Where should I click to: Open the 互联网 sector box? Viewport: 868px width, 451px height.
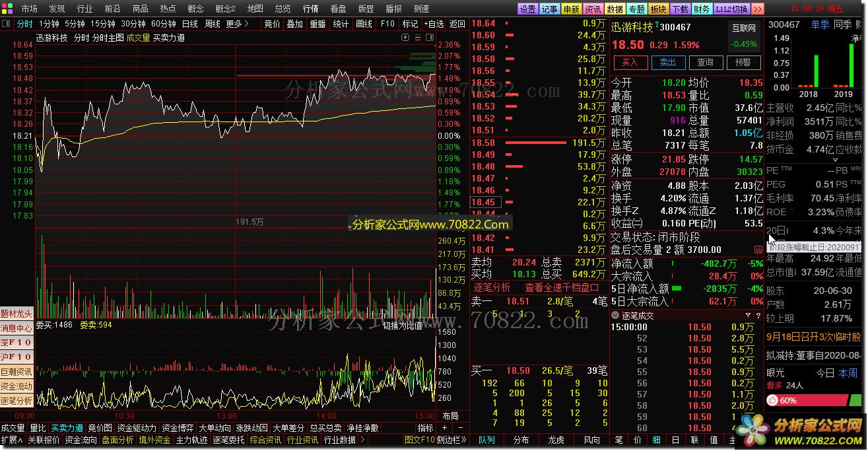745,36
